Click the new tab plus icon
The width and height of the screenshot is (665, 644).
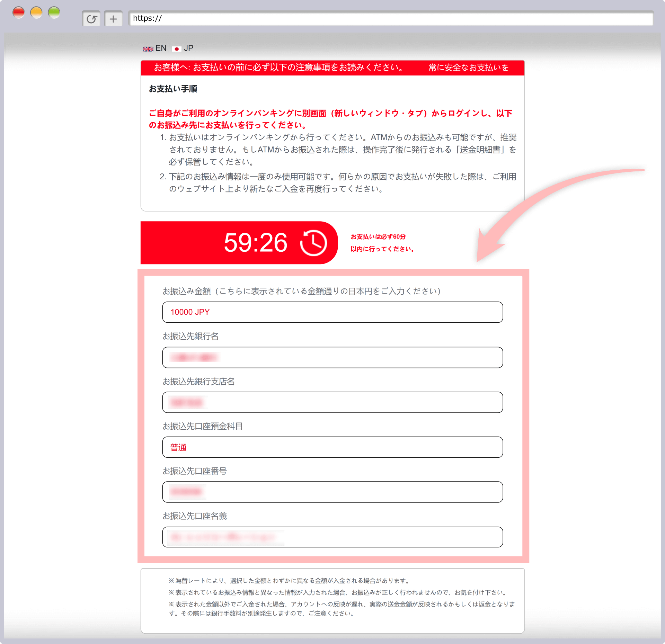pyautogui.click(x=113, y=19)
